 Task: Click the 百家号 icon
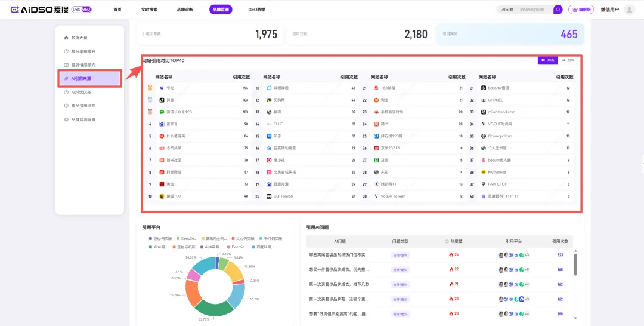click(162, 124)
